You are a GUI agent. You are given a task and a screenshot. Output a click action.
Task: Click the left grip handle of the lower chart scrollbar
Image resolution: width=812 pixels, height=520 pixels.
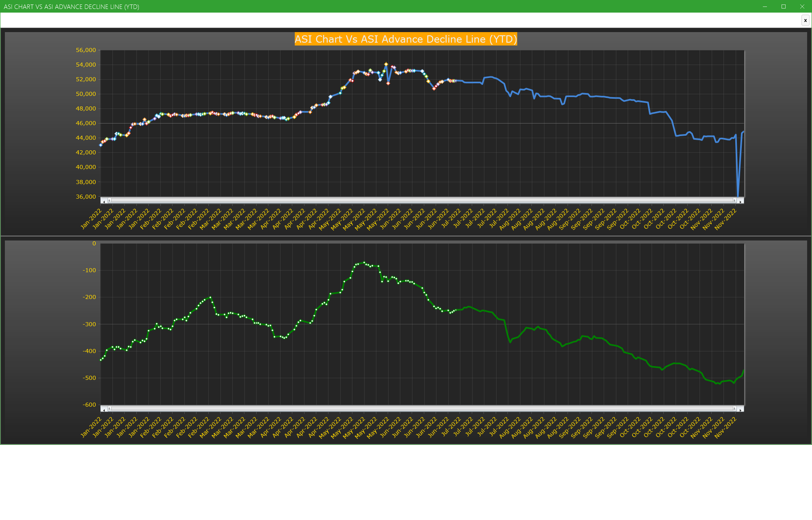pyautogui.click(x=109, y=409)
